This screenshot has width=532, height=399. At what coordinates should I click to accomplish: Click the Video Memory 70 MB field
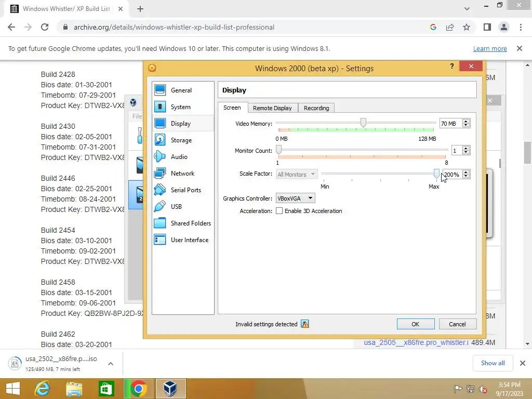point(451,124)
